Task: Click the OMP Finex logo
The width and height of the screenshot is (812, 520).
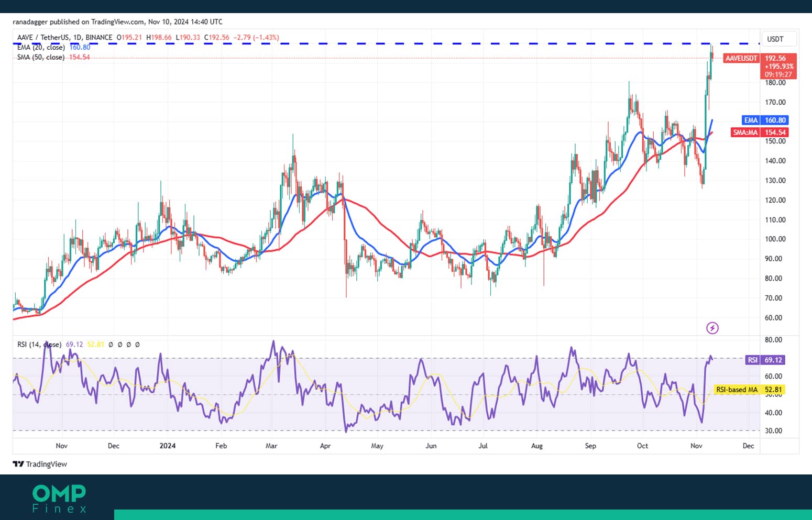Action: [x=59, y=499]
